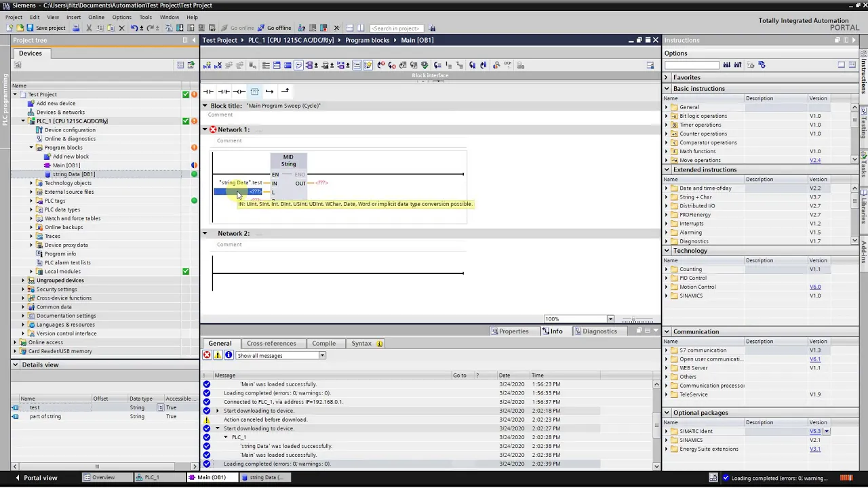868x488 pixels.
Task: Select Add new block tree item
Action: (x=71, y=157)
